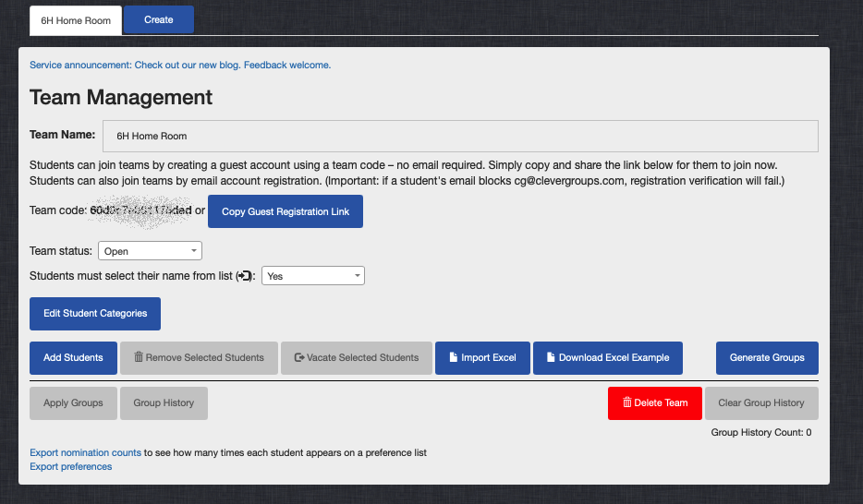Viewport: 863px width, 504px height.
Task: Click the exit icon on Vacate Selected Students
Action: tap(299, 358)
